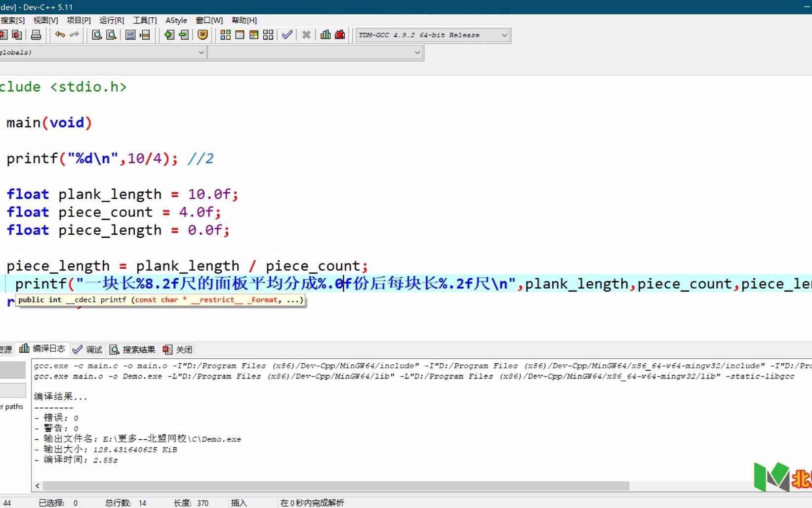Click the Goto line toolbar icon
Viewport: 812px width, 508px height.
[145, 35]
